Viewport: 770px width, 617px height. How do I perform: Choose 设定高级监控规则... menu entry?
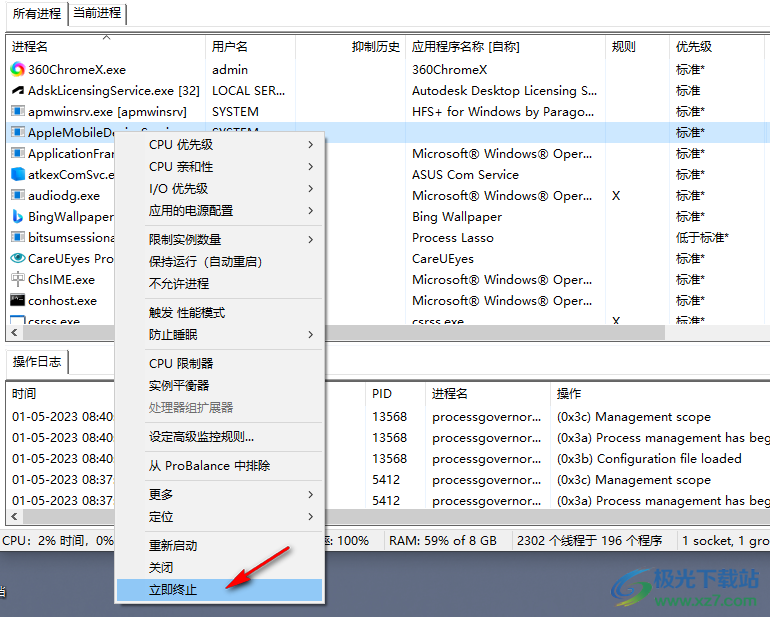point(219,437)
